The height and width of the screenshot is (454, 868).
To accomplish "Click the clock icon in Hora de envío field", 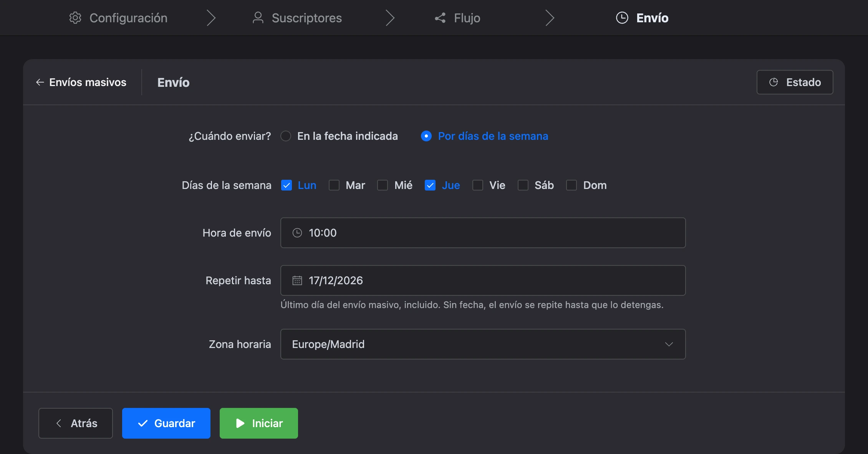I will [x=297, y=233].
